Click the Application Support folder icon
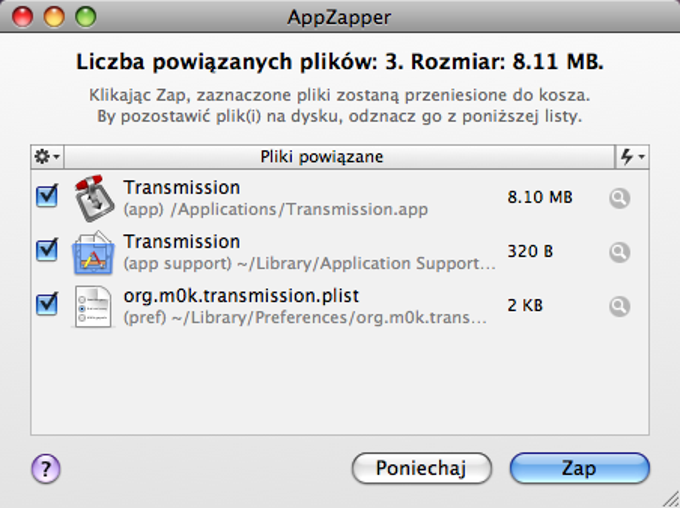The width and height of the screenshot is (680, 508). pyautogui.click(x=95, y=252)
